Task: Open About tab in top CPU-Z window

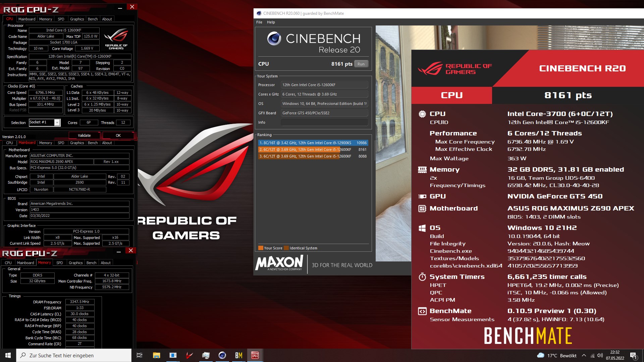Action: click(x=107, y=19)
